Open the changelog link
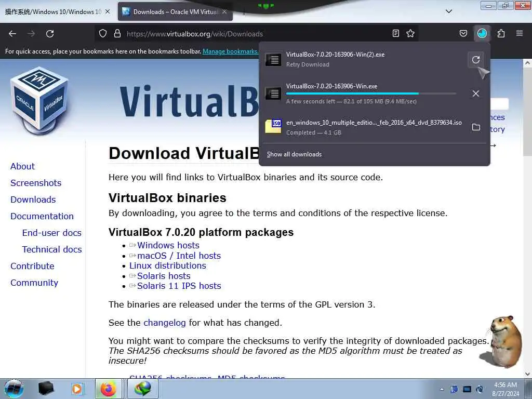The width and height of the screenshot is (532, 399). [165, 323]
